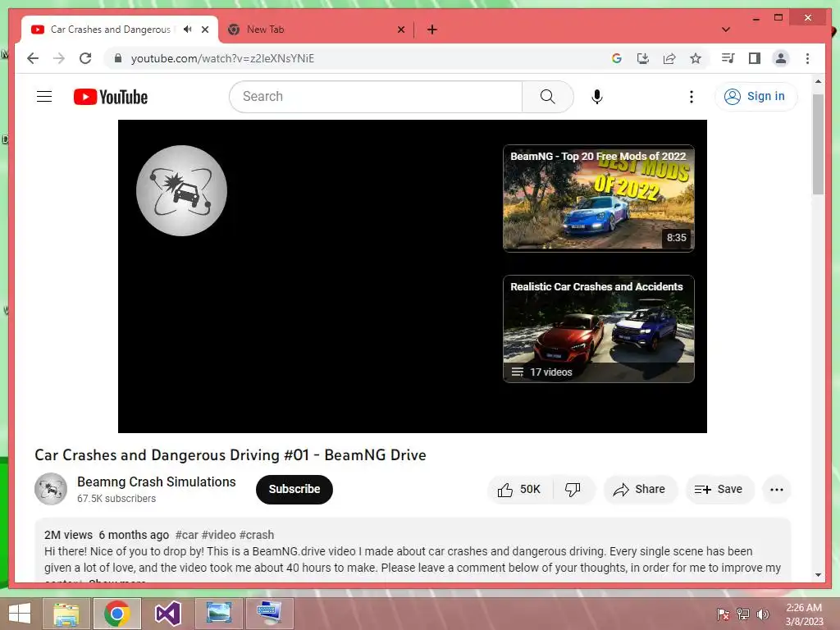Go to the YouTube home logo
Image resolution: width=840 pixels, height=630 pixels.
[111, 97]
